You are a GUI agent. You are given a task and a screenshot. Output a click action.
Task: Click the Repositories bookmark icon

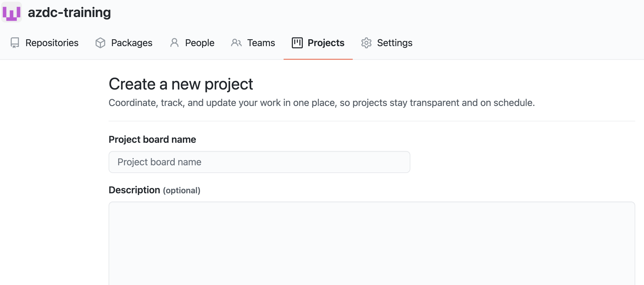tap(15, 43)
